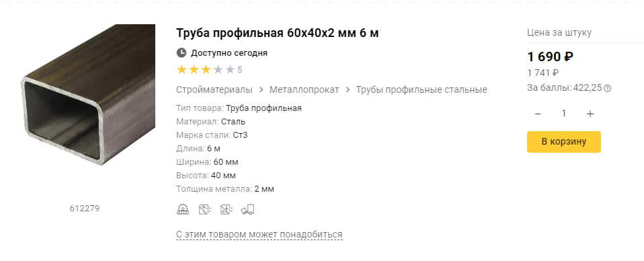Increase quantity with the plus button
The image size is (644, 261).
coord(590,114)
